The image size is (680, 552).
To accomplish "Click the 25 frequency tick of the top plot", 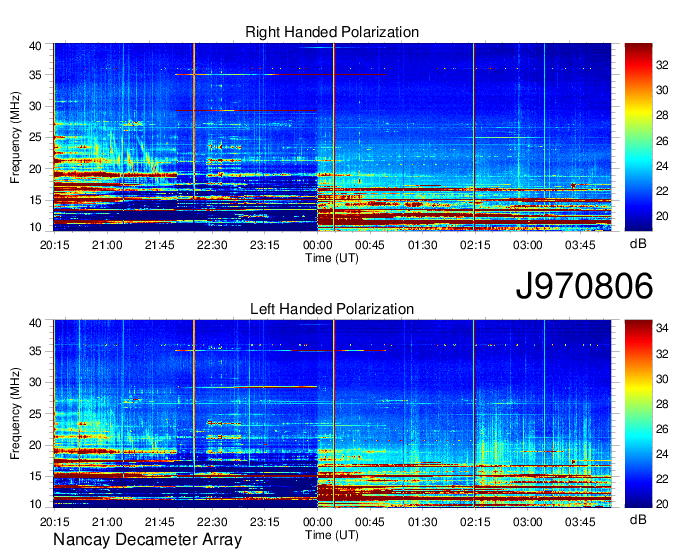I will [x=35, y=138].
